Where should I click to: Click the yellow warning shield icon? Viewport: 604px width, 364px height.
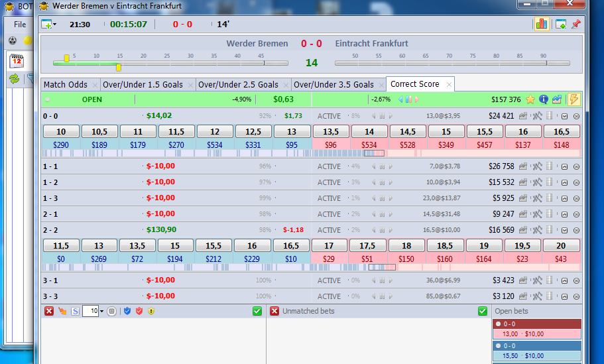click(x=151, y=311)
